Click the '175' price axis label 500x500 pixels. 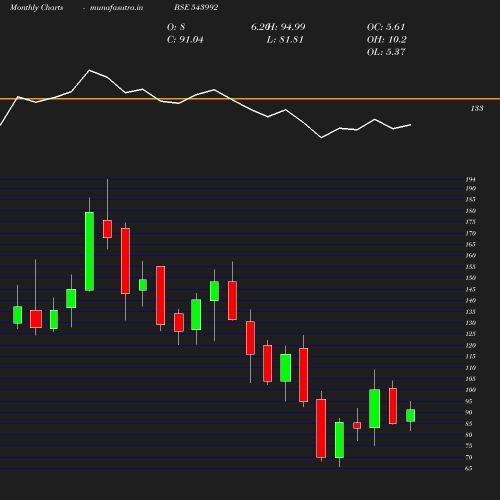pos(470,222)
